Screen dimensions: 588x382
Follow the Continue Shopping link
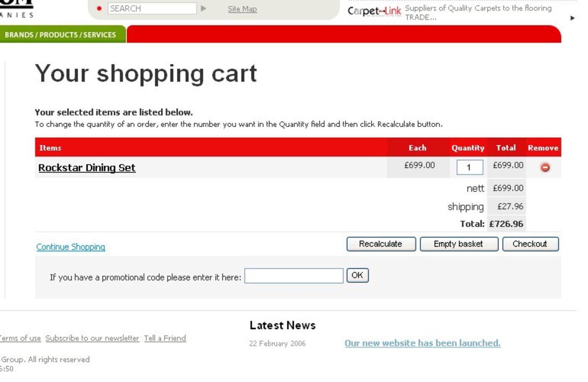coord(71,247)
